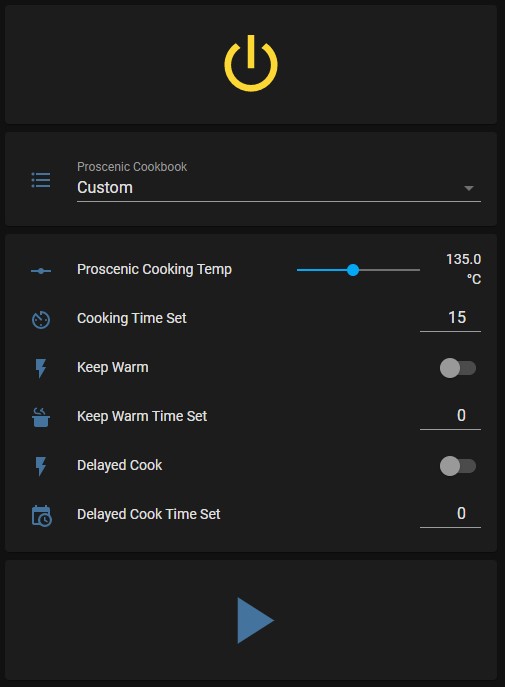Click the steaming pot icon
This screenshot has width=505, height=687.
[x=41, y=417]
